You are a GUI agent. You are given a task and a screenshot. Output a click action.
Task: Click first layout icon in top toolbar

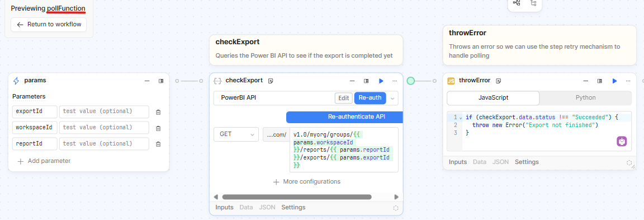click(x=517, y=3)
